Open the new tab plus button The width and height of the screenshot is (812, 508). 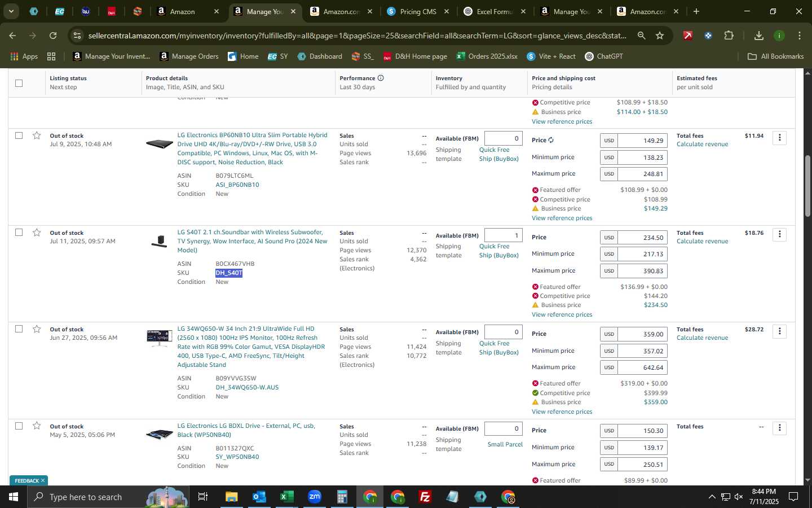[696, 11]
